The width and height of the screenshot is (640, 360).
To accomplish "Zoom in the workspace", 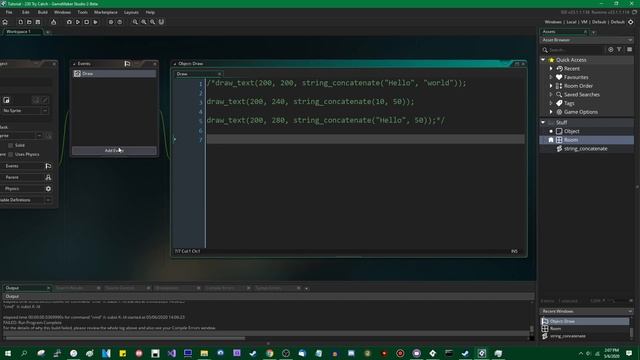I will 152,22.
